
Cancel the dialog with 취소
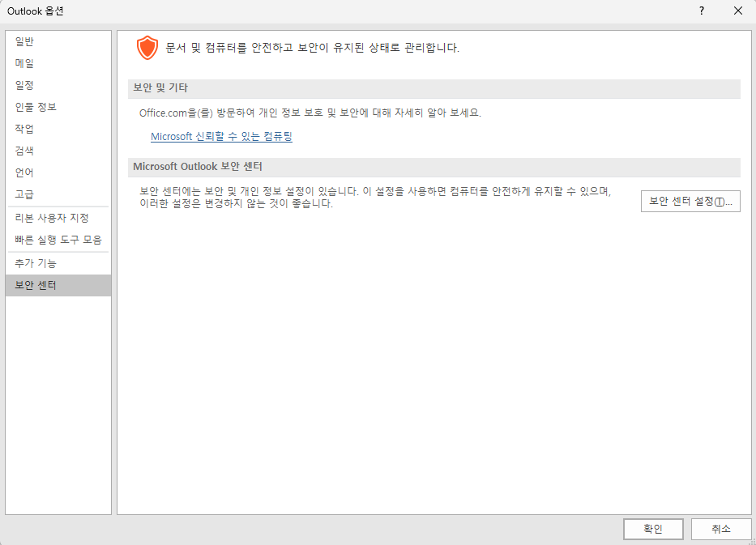721,529
